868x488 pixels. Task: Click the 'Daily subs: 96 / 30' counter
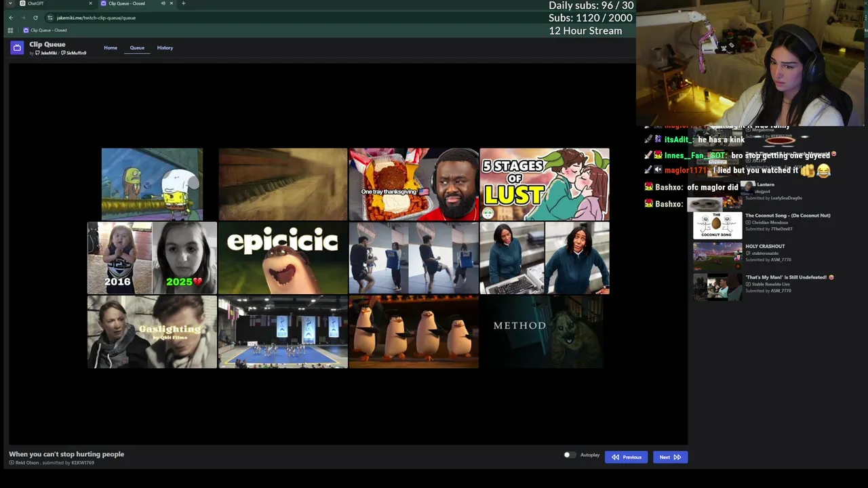tap(591, 5)
